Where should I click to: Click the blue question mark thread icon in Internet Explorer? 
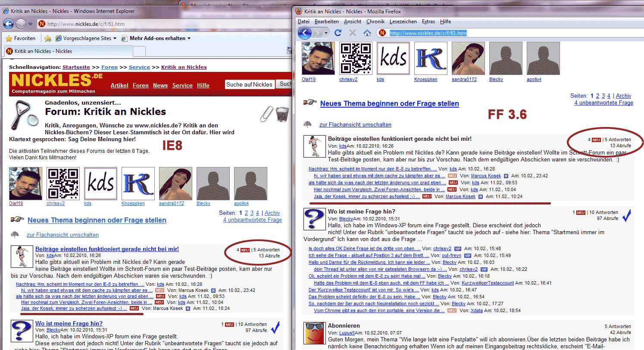pos(22,331)
